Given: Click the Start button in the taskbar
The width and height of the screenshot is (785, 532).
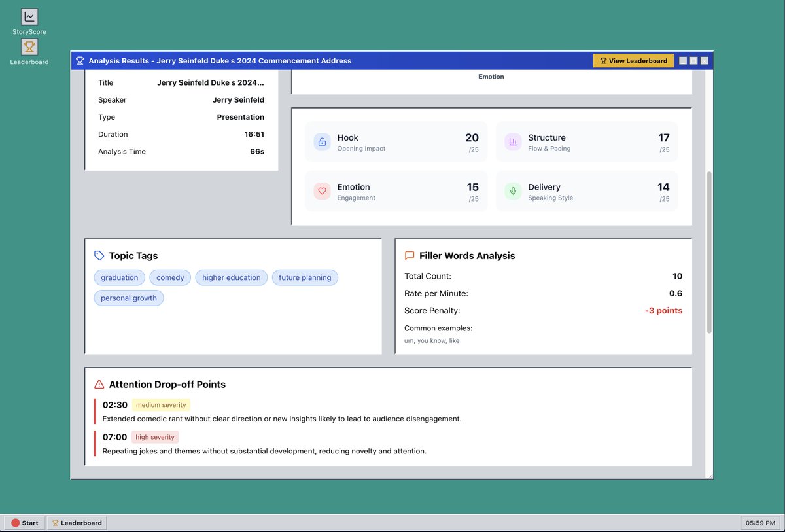Looking at the screenshot, I should (26, 523).
